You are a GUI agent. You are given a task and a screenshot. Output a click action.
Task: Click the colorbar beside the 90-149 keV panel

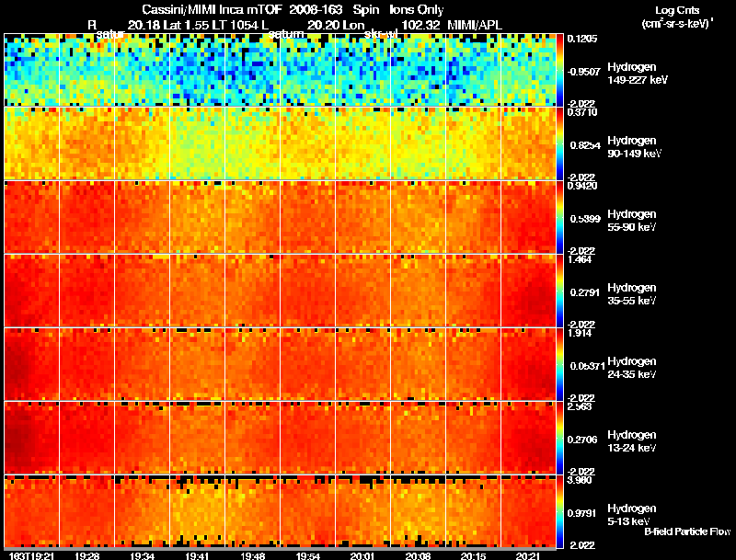pos(559,143)
